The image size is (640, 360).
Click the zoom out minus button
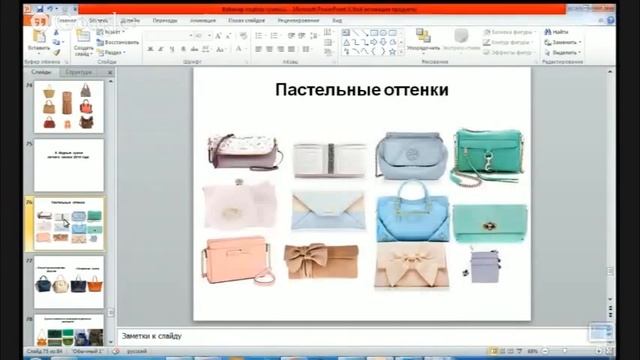coord(545,351)
